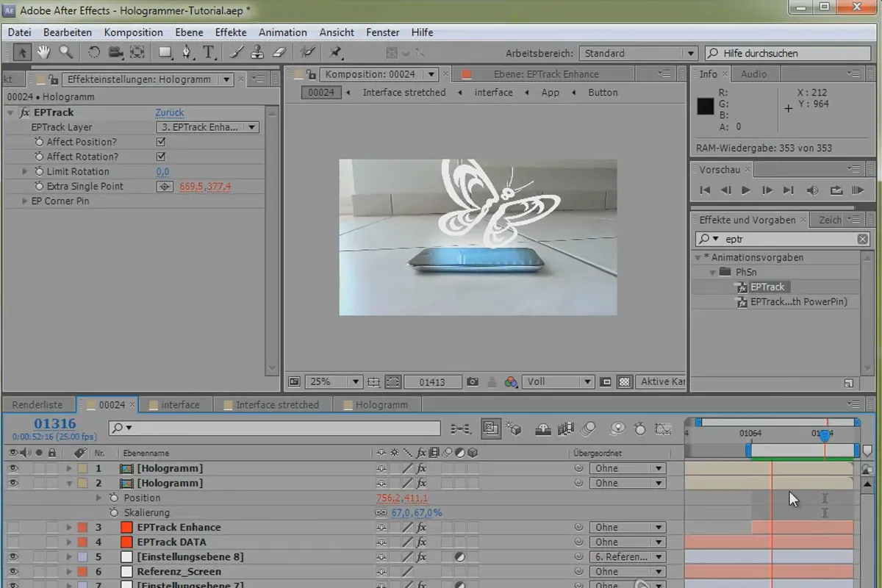The width and height of the screenshot is (882, 588).
Task: Take snapshot with the camera icon
Action: coord(473,381)
